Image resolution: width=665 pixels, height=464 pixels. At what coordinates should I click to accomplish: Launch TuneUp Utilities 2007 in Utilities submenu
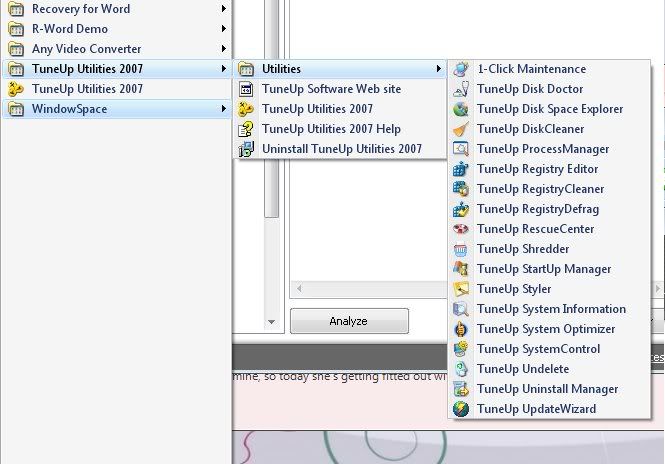[340, 109]
